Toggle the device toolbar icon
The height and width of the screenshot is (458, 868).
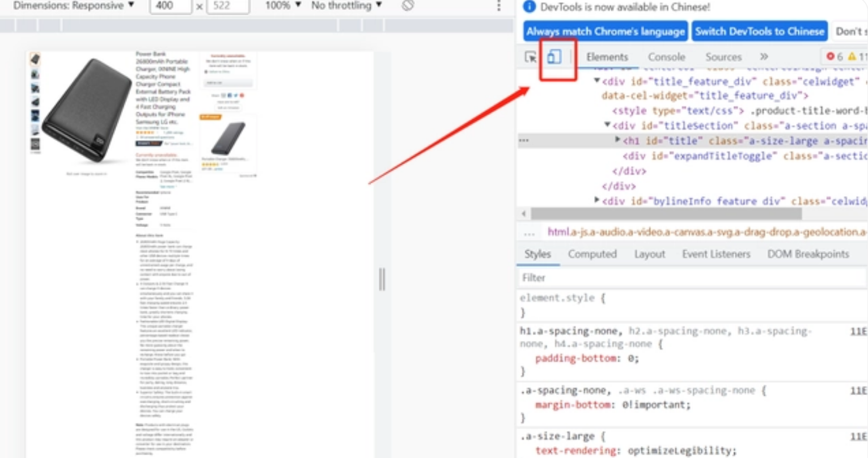coord(554,57)
